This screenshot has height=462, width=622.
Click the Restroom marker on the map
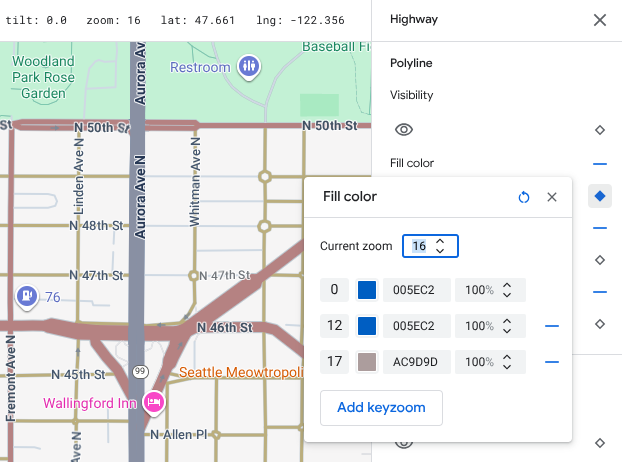(x=249, y=67)
